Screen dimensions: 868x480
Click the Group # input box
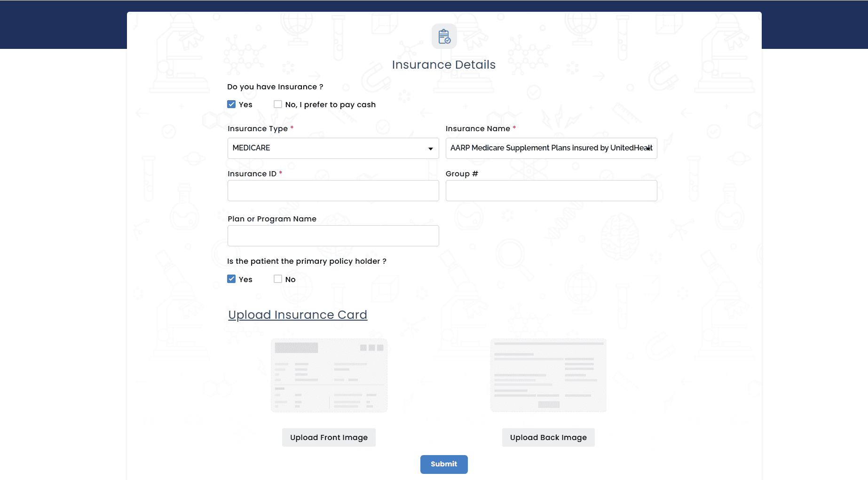[551, 190]
